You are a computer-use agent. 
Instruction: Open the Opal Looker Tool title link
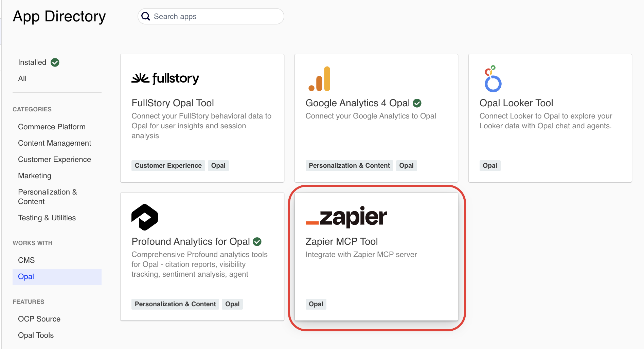(x=516, y=103)
